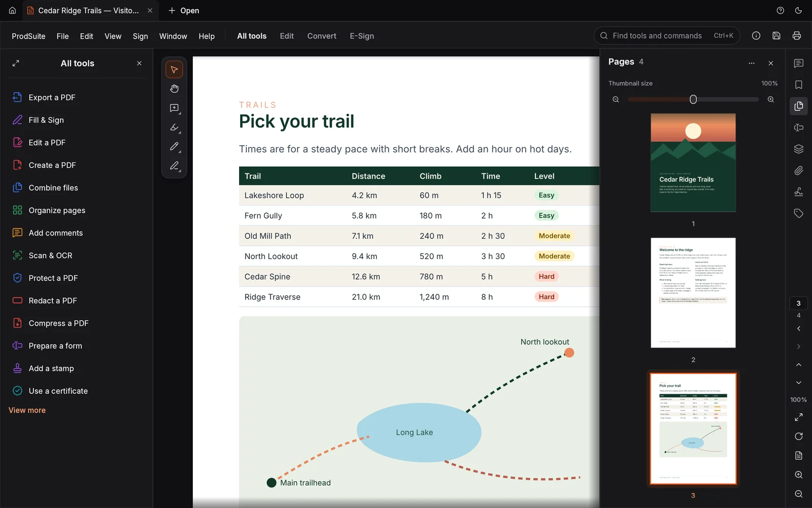Screen dimensions: 812x508
Task: Open the help question mark icon
Action: [781, 11]
